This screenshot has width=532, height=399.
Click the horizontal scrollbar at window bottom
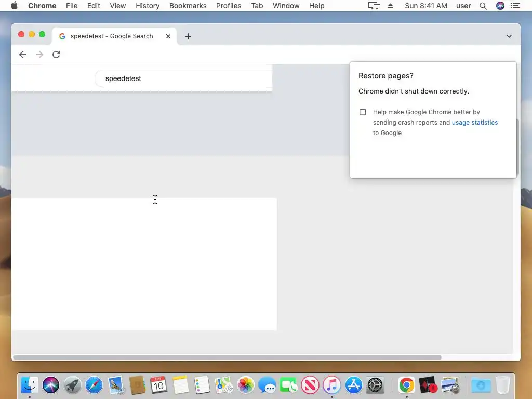tap(227, 357)
